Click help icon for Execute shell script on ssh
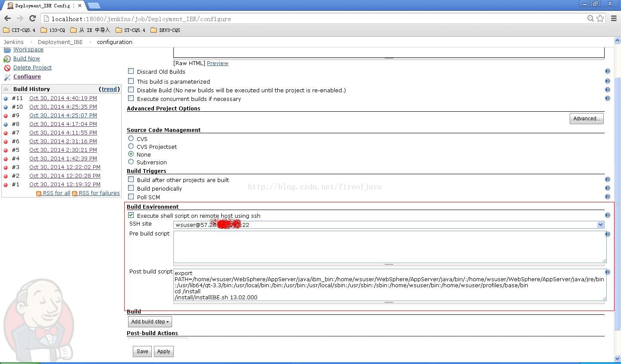Screen dimensions: 621x364 [x=607, y=215]
